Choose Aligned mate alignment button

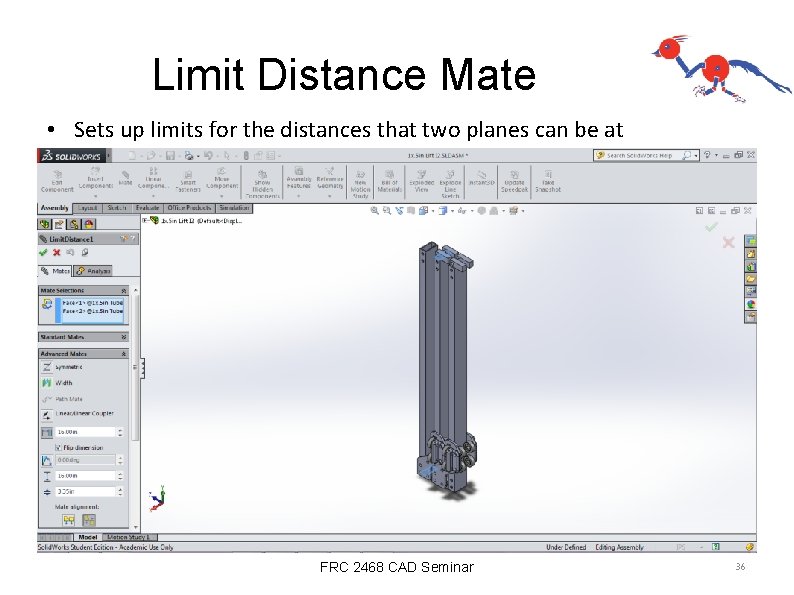[68, 520]
